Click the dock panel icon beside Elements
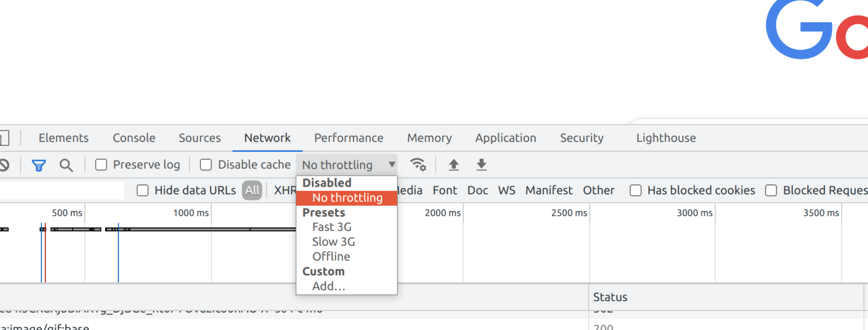Screen dimensions: 868x330 coord(4,138)
